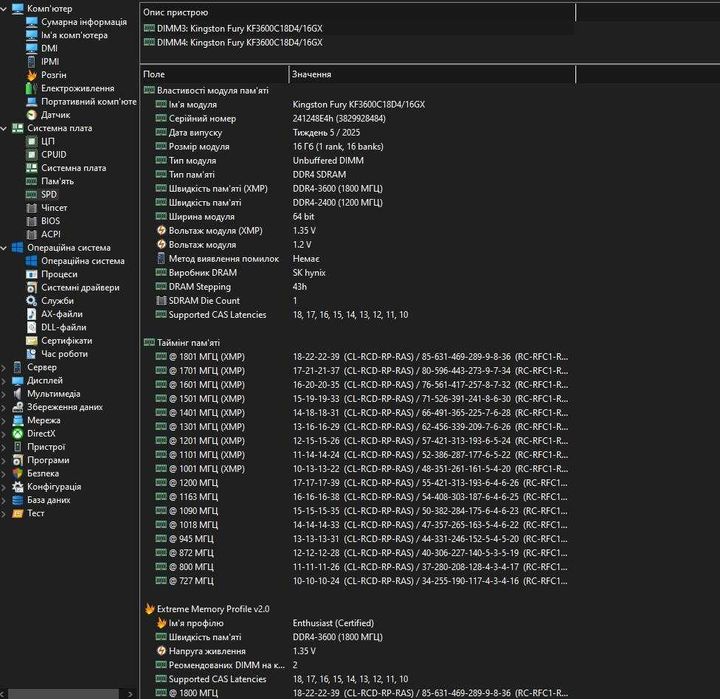720x699 pixels.
Task: Select the SPD tree item
Action: point(49,194)
